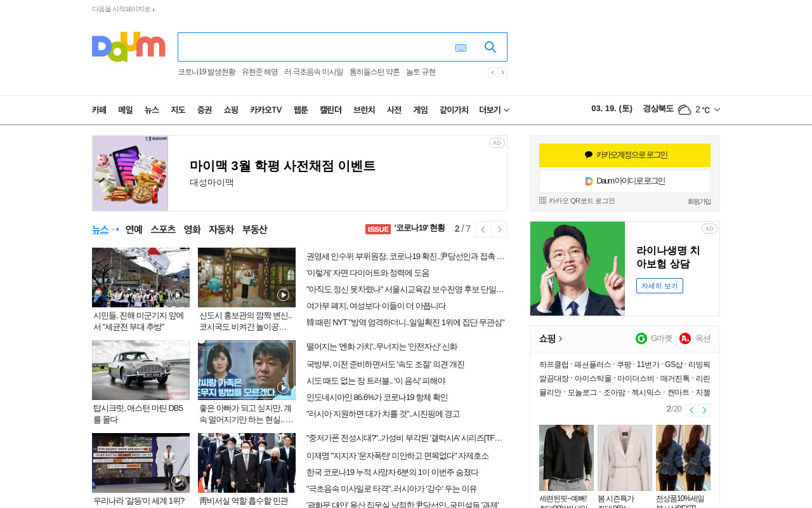Expand the weather details arrow

pyautogui.click(x=717, y=110)
